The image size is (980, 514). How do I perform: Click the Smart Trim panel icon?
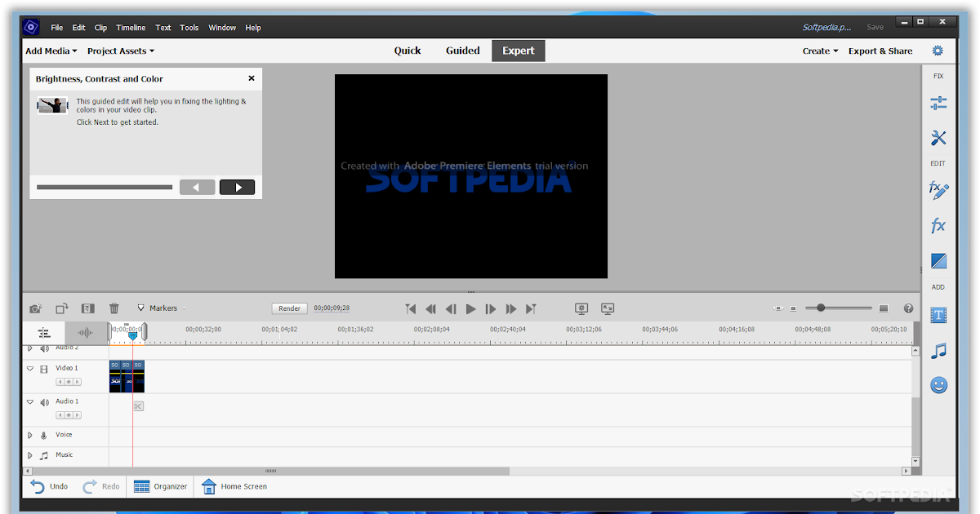(x=88, y=308)
